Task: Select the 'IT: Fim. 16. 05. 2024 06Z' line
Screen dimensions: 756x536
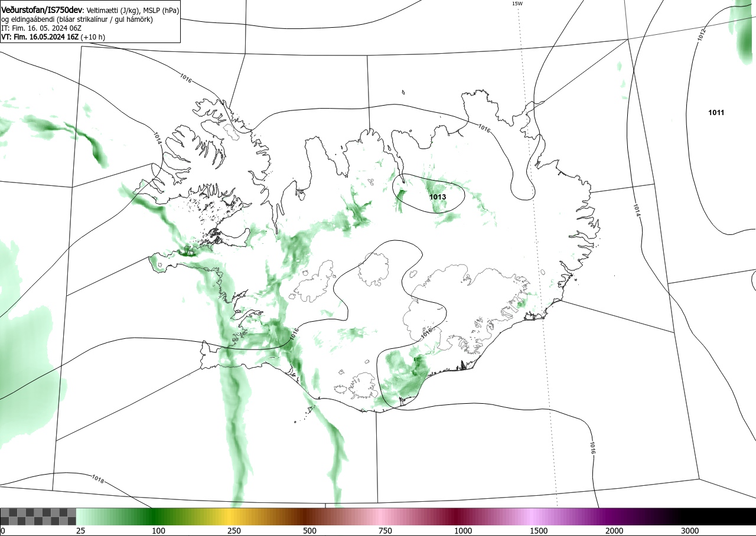Action: point(41,28)
